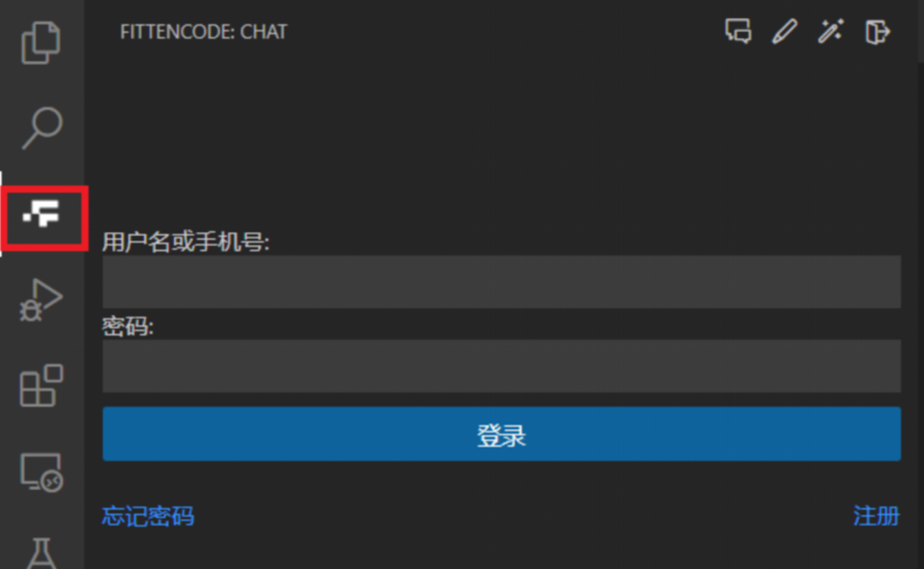Open the 忘记密码 forgot password link
Image resolution: width=924 pixels, height=569 pixels.
click(148, 517)
